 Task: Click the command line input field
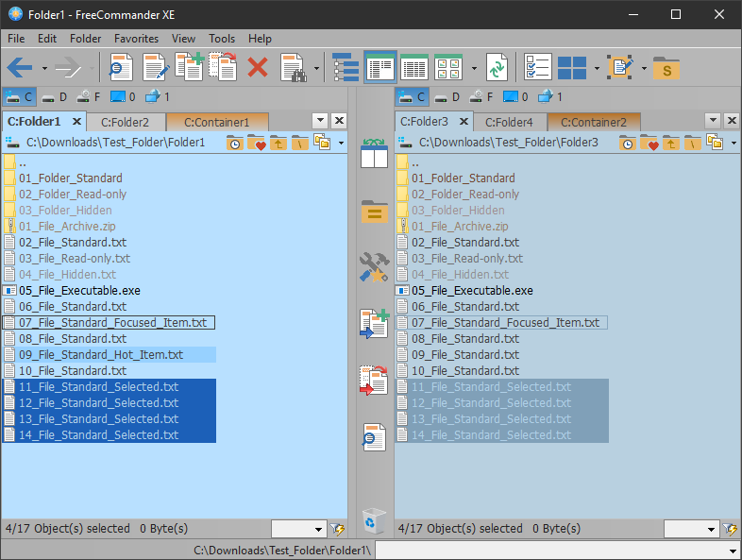(x=558, y=551)
